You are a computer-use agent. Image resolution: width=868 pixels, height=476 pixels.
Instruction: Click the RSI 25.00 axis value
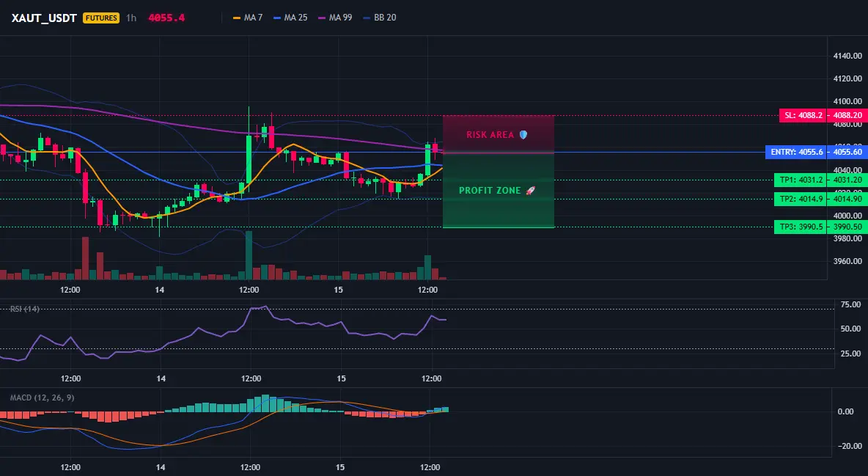click(850, 354)
